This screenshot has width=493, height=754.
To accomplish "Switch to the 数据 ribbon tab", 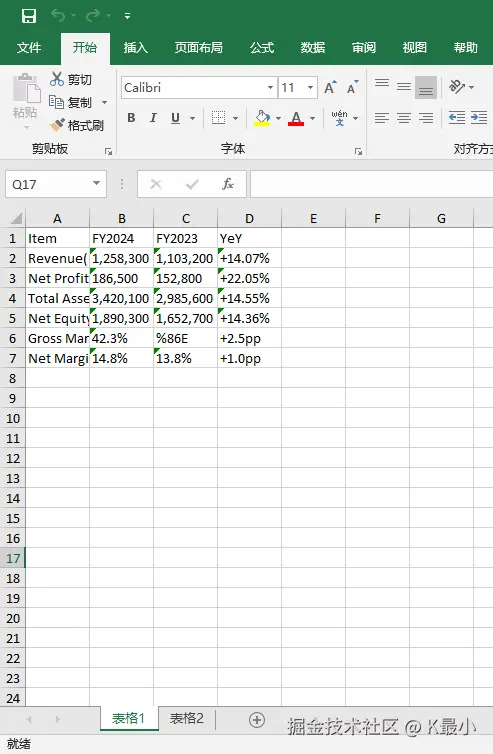I will (x=313, y=48).
